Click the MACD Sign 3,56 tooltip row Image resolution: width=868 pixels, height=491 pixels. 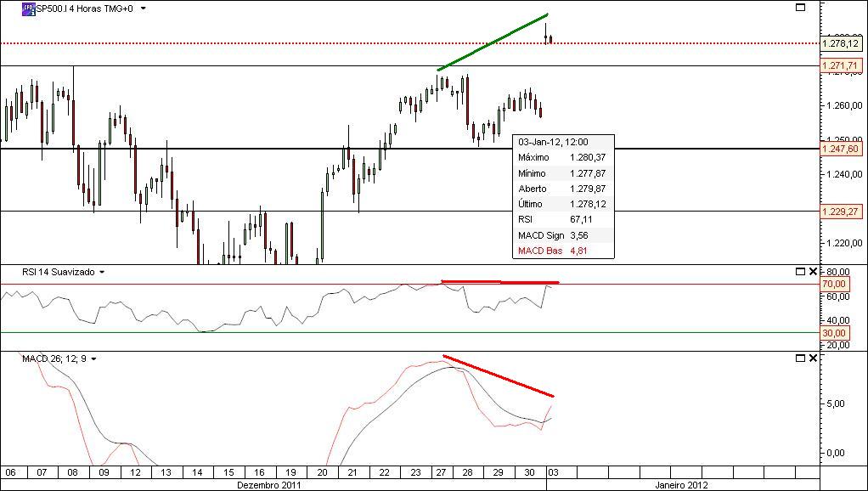click(563, 235)
